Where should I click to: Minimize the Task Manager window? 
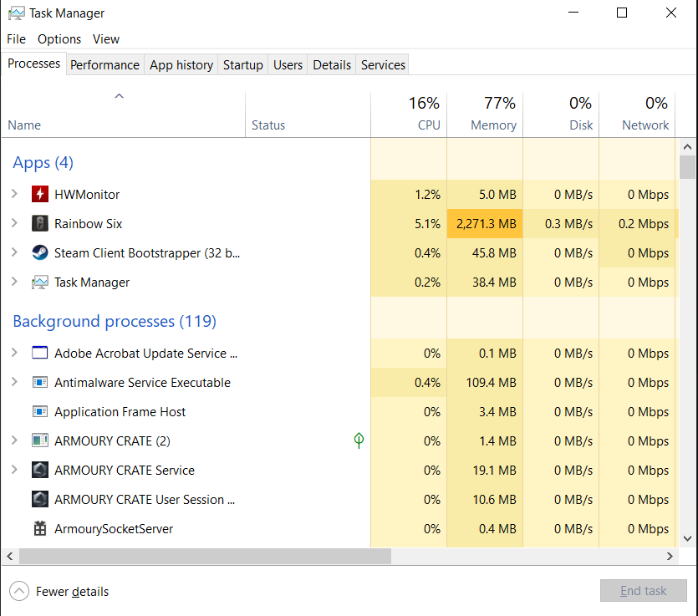pos(573,13)
